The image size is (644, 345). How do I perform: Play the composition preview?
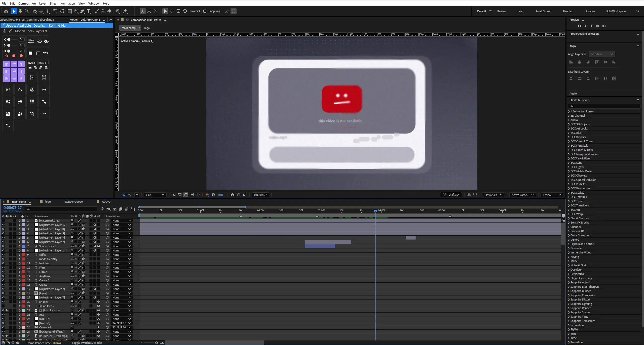(592, 26)
